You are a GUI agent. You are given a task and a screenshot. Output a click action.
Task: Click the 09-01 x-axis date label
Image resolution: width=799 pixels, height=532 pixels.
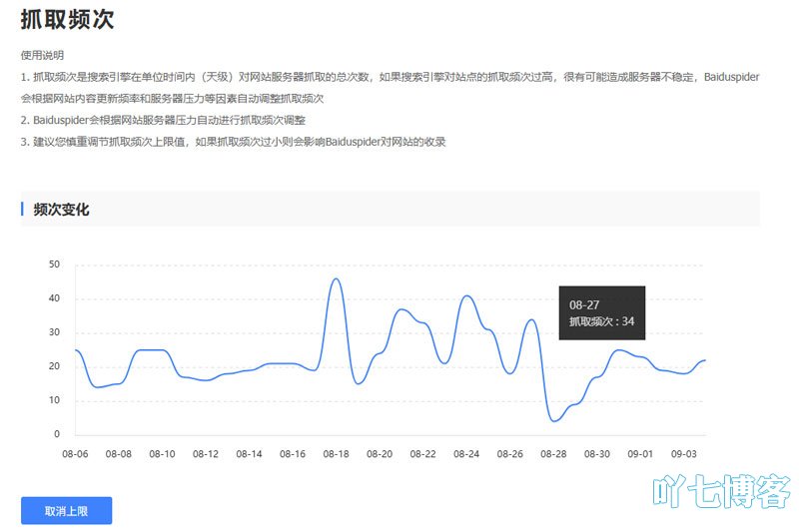[x=640, y=453]
